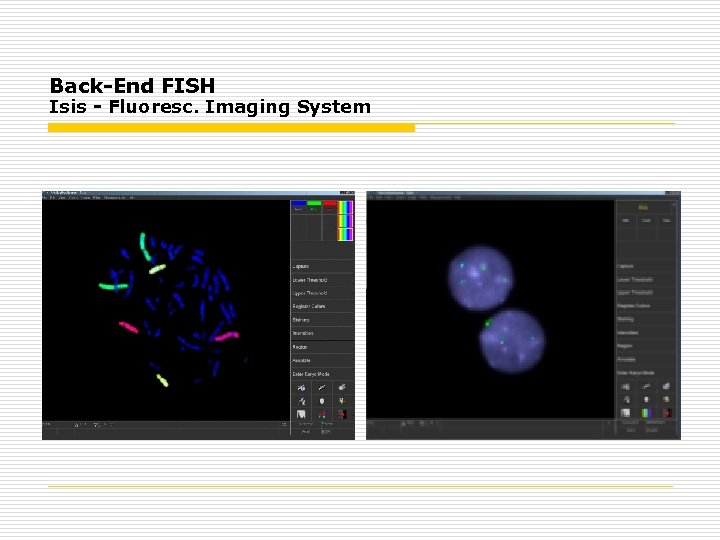Click the white karyogram icon in left window
Viewport: 720px width, 540px height.
tap(301, 415)
